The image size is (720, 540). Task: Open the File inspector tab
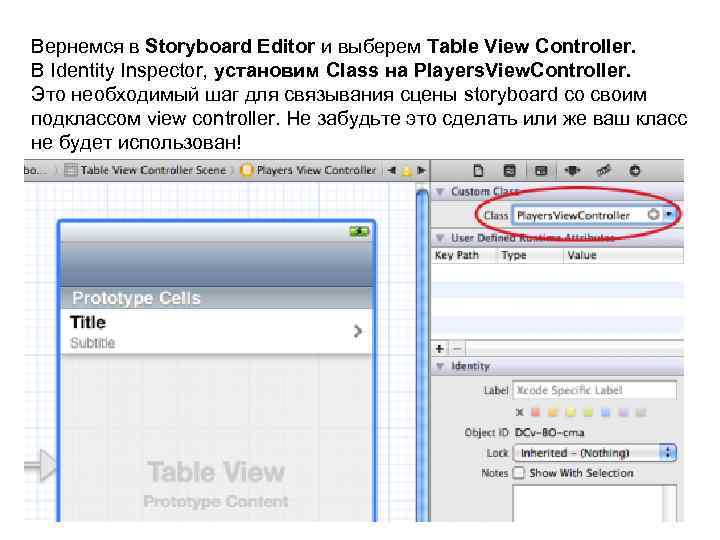478,171
